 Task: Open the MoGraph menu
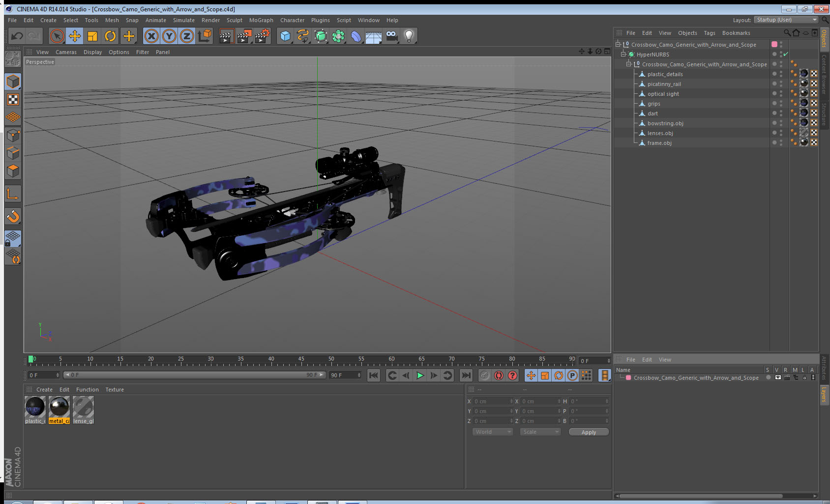[261, 20]
